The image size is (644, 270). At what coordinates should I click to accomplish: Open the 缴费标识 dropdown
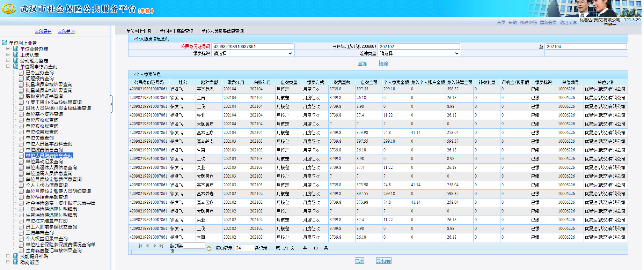pos(253,53)
